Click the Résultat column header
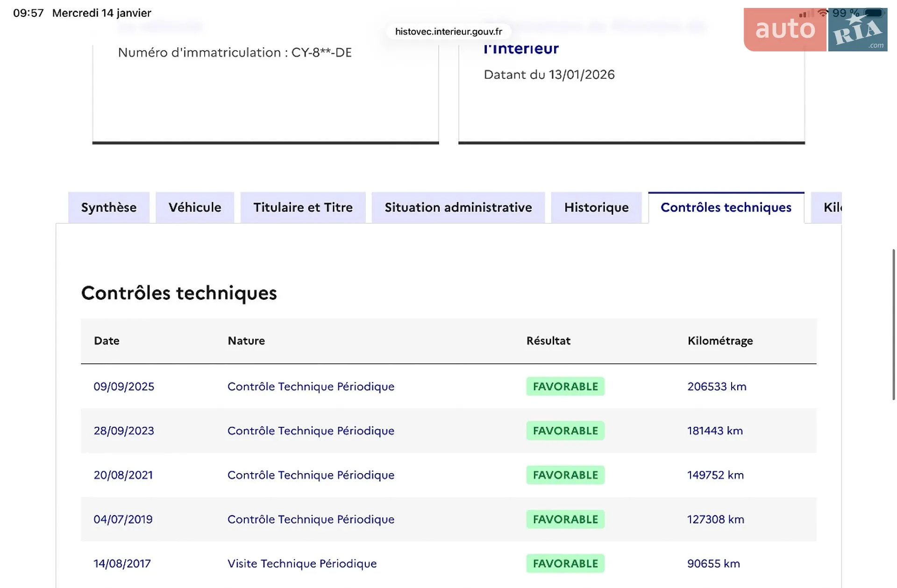 point(548,341)
